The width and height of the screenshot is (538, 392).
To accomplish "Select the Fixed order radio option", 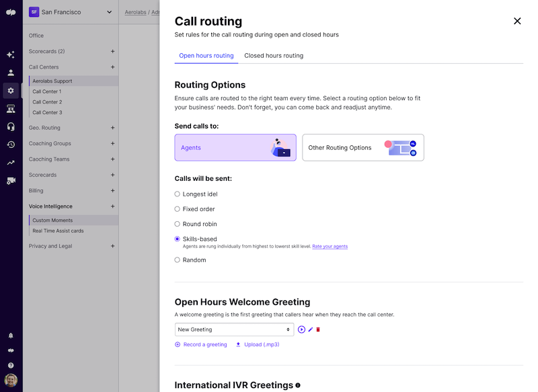I will [177, 209].
